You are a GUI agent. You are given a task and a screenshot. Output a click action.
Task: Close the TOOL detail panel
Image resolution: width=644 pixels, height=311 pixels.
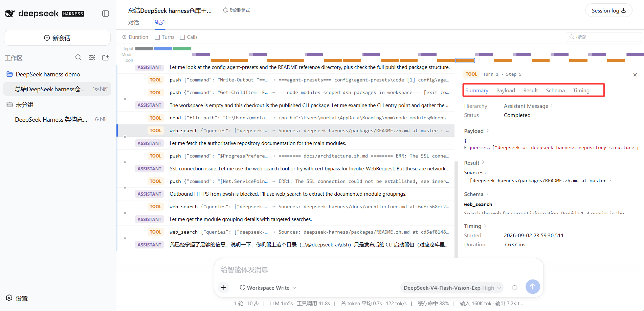[x=635, y=75]
